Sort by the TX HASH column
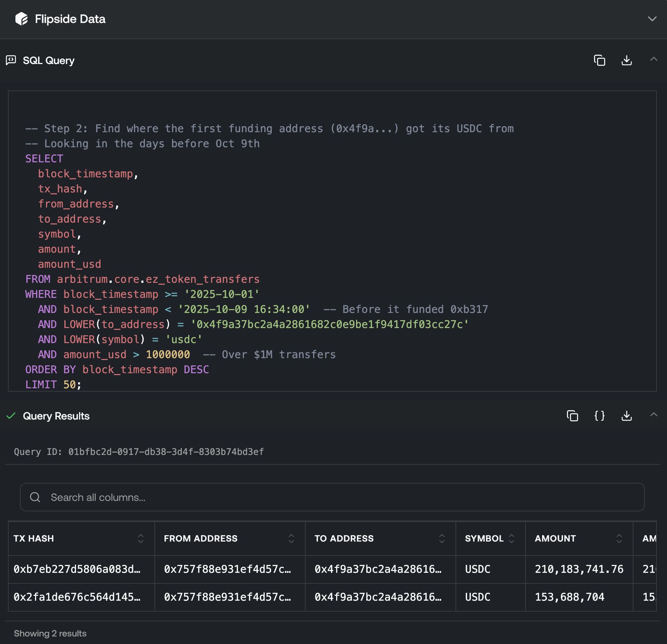667x644 pixels. pos(140,539)
